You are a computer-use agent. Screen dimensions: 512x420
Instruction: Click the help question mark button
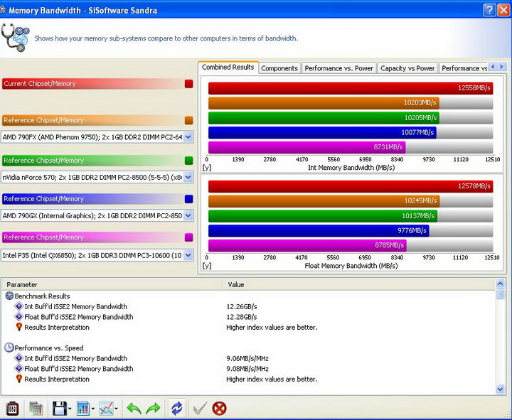[x=489, y=11]
